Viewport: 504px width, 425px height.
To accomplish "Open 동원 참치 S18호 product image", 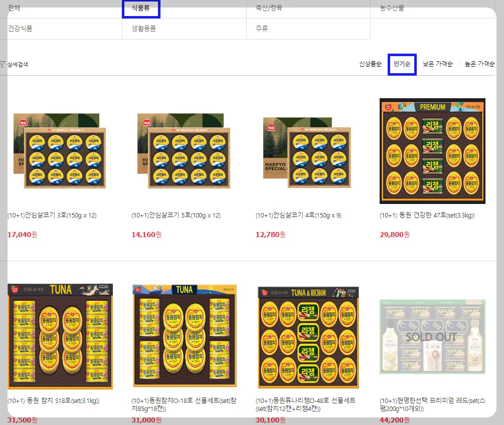I will [60, 336].
